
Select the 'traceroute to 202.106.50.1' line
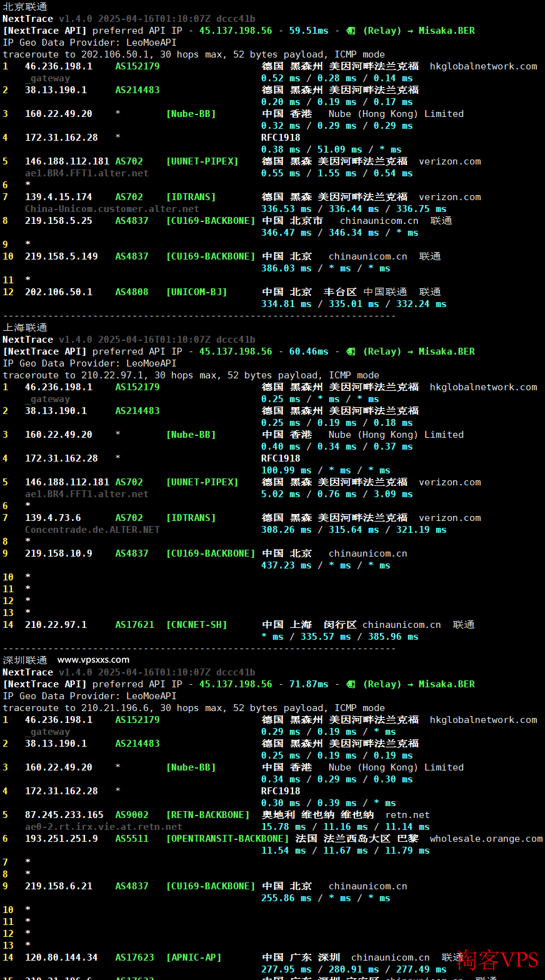(x=194, y=54)
